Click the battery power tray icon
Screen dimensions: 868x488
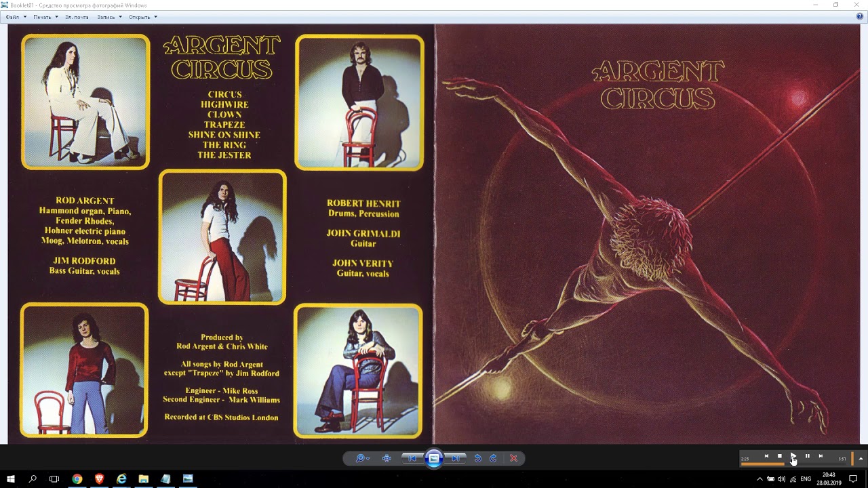[x=771, y=479]
